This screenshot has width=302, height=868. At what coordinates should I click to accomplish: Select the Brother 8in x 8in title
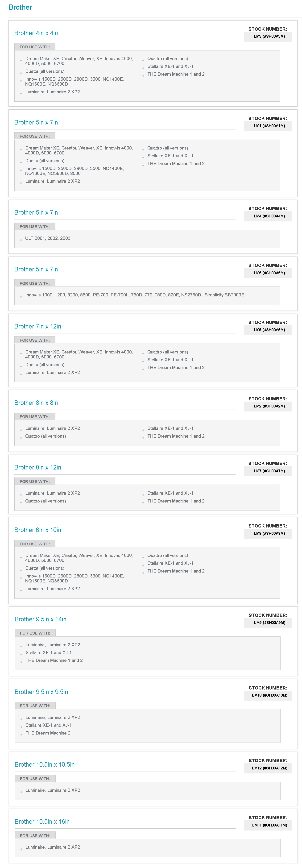(x=36, y=403)
